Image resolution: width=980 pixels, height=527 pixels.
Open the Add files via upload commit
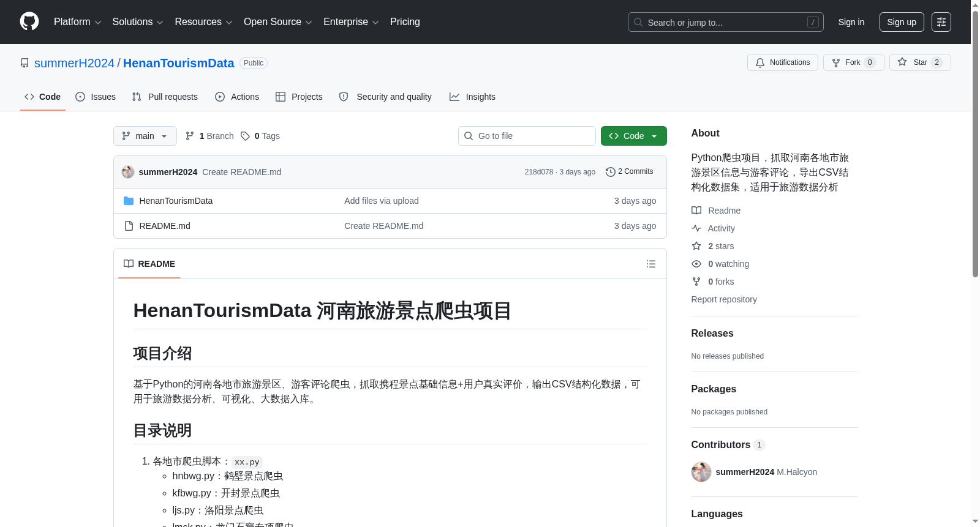[382, 201]
